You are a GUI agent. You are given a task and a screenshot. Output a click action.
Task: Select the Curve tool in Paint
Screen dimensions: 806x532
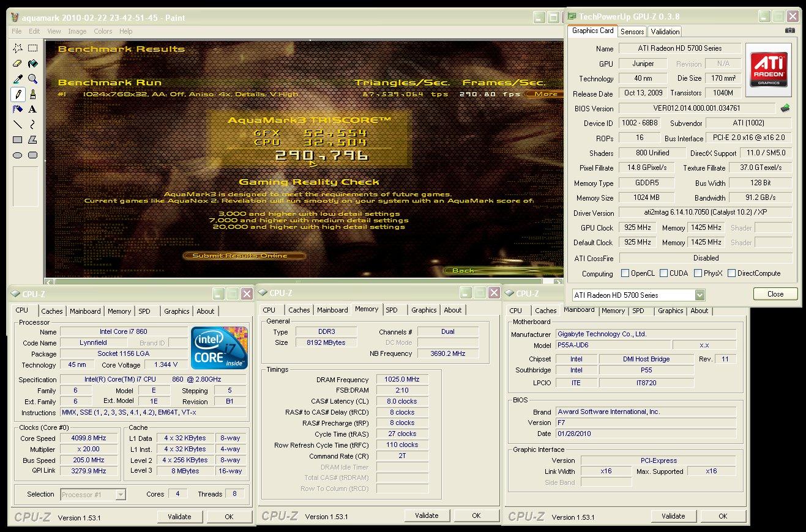pos(33,125)
